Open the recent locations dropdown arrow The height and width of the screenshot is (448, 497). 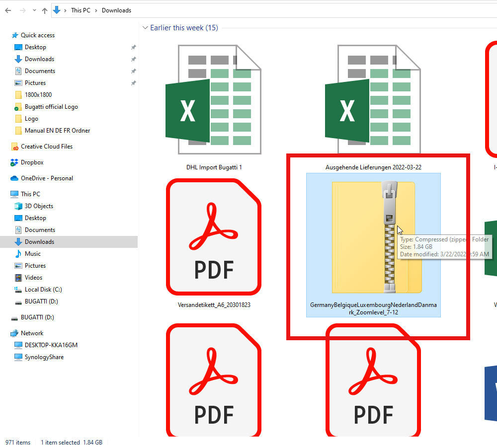coord(34,10)
